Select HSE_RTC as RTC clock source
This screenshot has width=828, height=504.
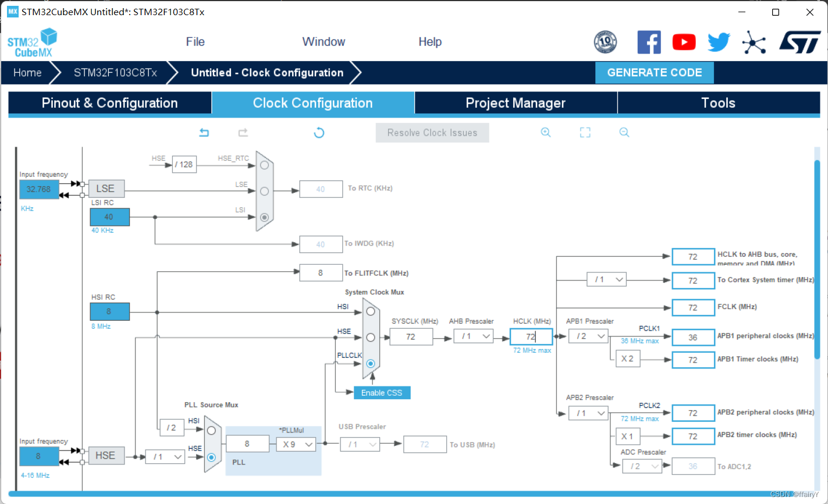pyautogui.click(x=265, y=165)
